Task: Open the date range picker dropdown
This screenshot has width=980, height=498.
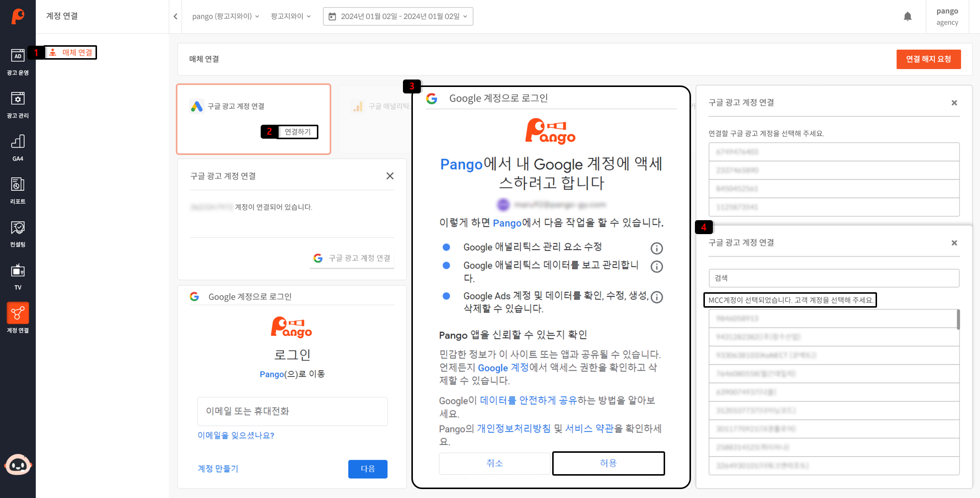Action: pos(398,16)
